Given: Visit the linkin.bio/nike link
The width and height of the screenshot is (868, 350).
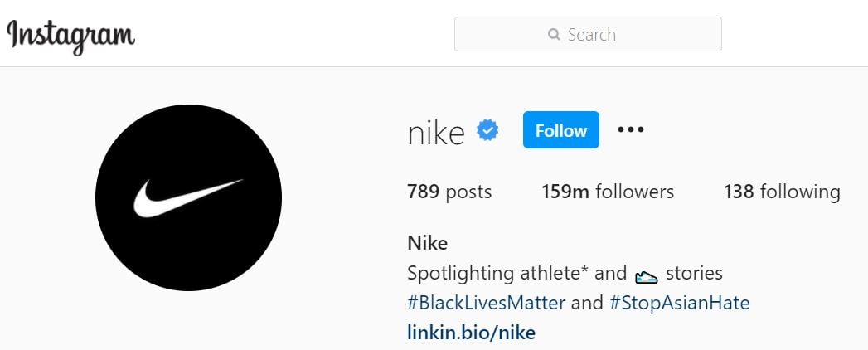Looking at the screenshot, I should coord(472,333).
